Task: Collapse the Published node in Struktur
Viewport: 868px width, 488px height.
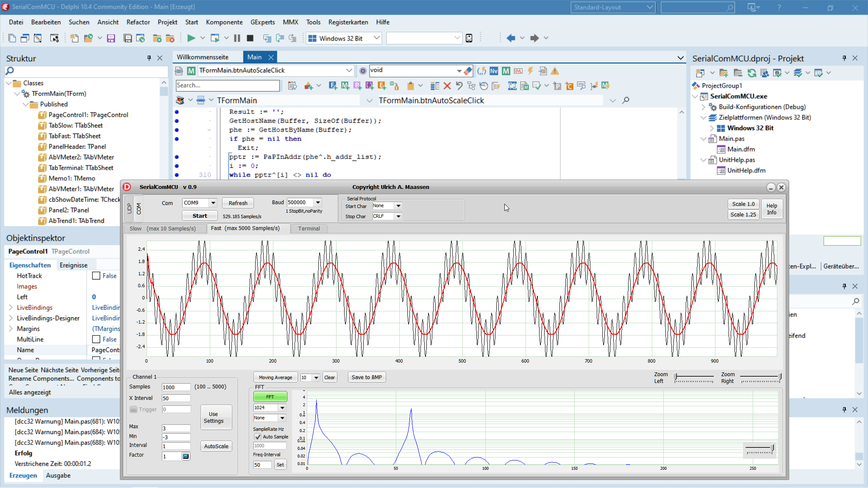Action: pyautogui.click(x=25, y=104)
